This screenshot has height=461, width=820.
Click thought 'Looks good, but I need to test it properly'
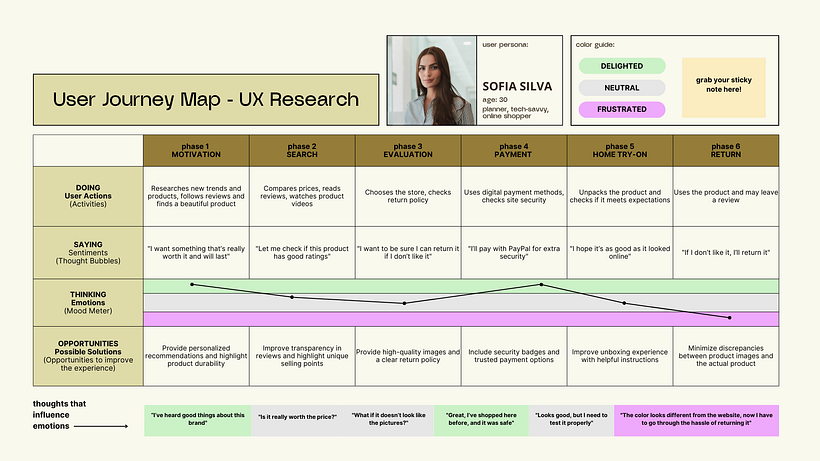(x=571, y=420)
